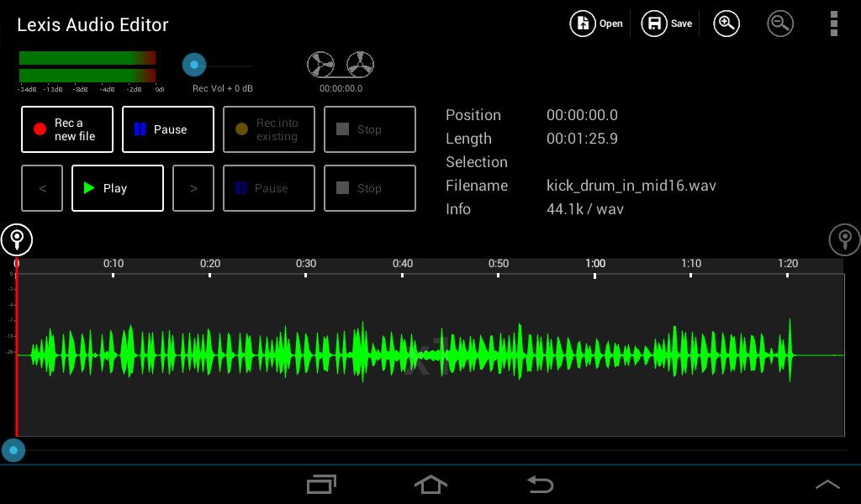Click the recording level meter

pyautogui.click(x=87, y=66)
